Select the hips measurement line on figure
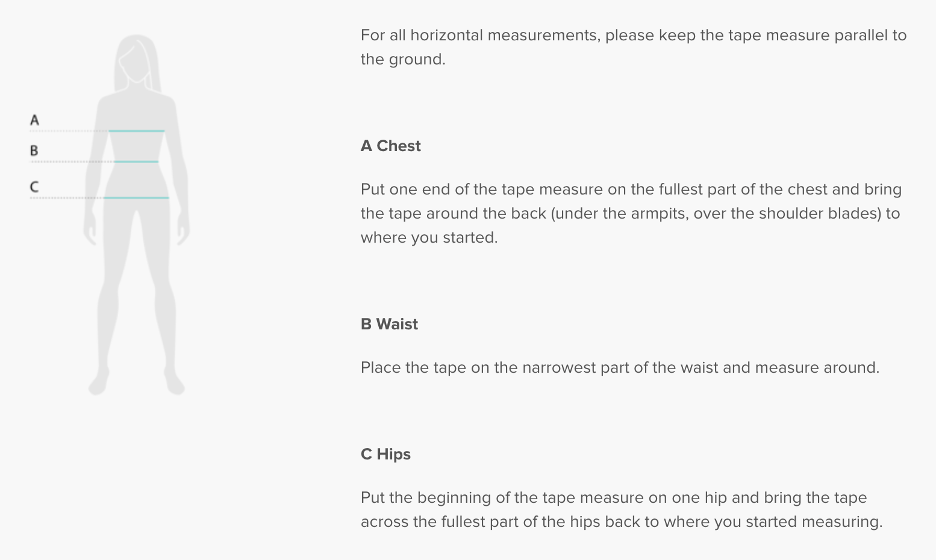Viewport: 936px width, 560px height. click(x=136, y=198)
